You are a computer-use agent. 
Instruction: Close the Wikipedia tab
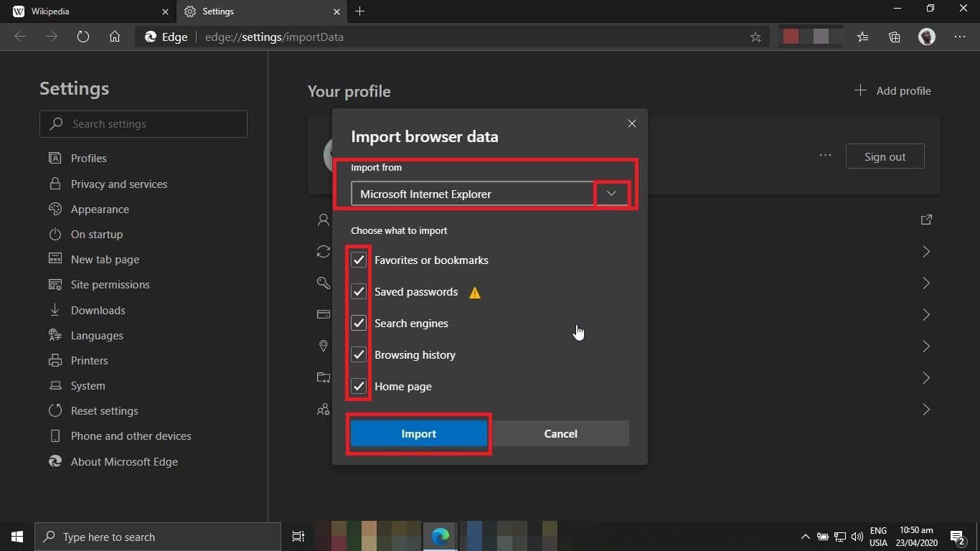165,11
